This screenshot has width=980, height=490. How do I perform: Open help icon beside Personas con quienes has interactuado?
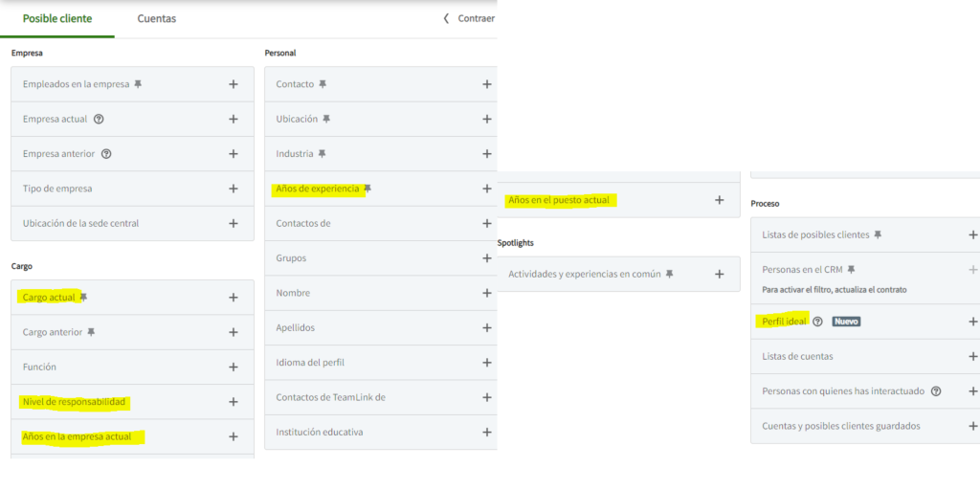tap(936, 391)
